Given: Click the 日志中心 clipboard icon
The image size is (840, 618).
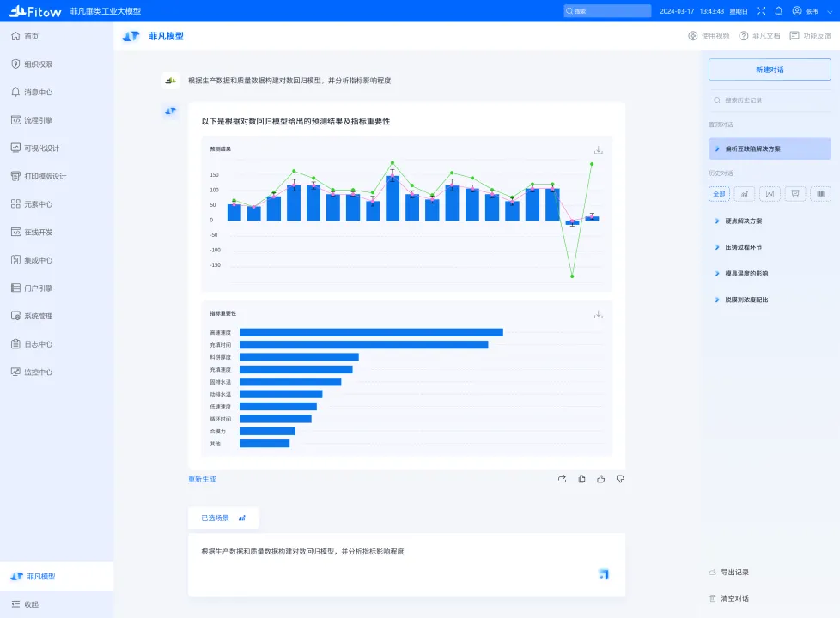Looking at the screenshot, I should tap(15, 344).
